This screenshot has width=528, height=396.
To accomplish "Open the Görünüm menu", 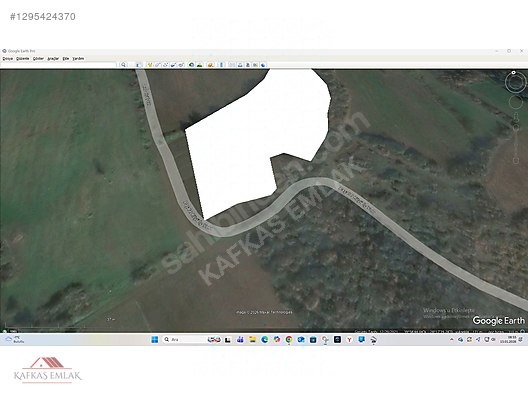I will [38, 59].
